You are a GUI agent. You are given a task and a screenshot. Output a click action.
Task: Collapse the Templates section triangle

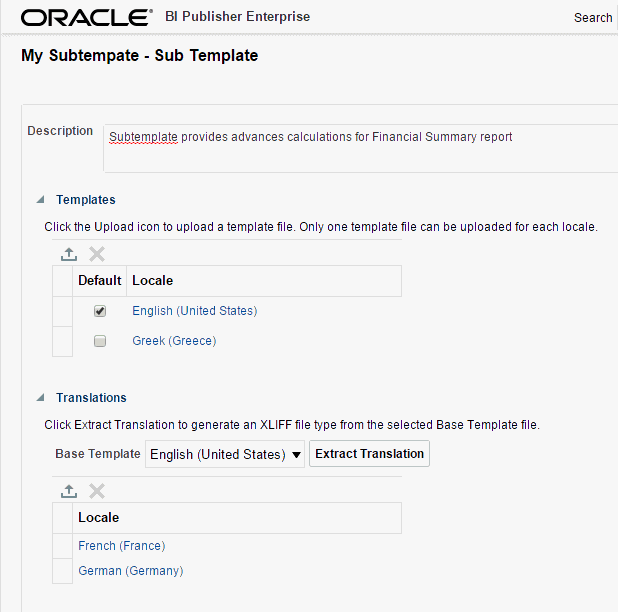[40, 200]
